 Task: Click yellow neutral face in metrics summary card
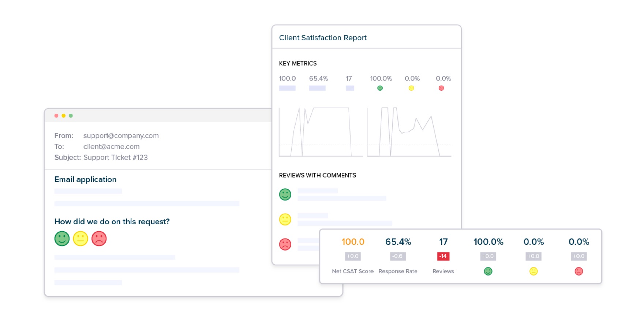coord(533,271)
